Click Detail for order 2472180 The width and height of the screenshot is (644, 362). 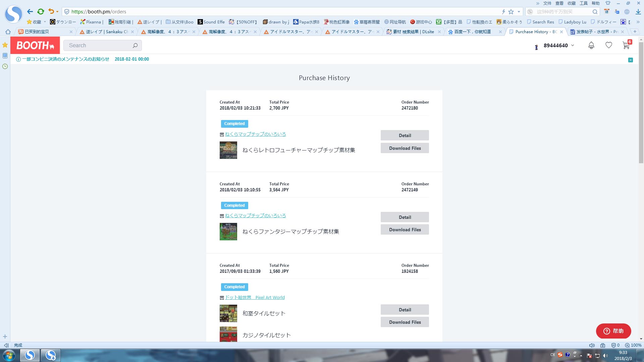tap(405, 135)
